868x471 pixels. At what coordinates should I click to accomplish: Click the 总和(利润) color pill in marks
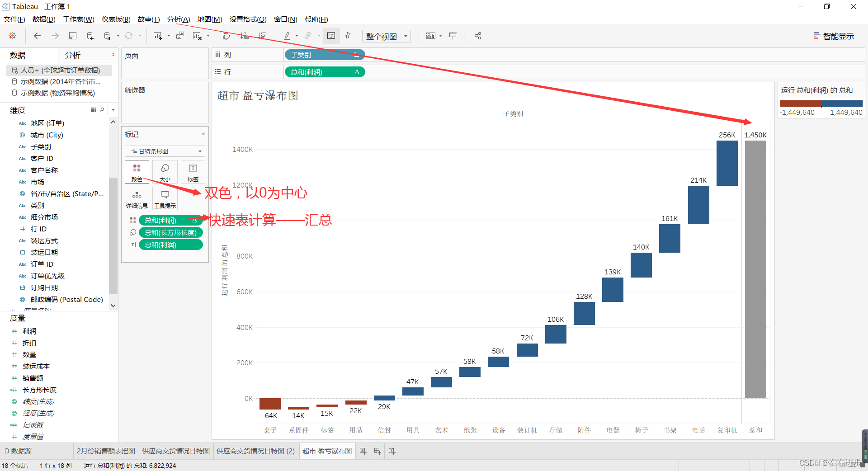(x=171, y=220)
